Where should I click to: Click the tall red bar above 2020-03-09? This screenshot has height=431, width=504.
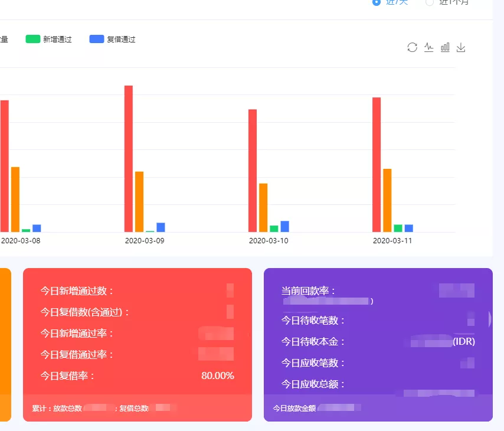pyautogui.click(x=127, y=159)
